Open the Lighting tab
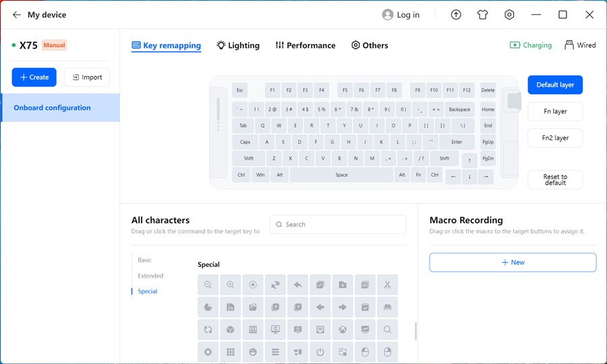This screenshot has height=364, width=607. [x=238, y=45]
